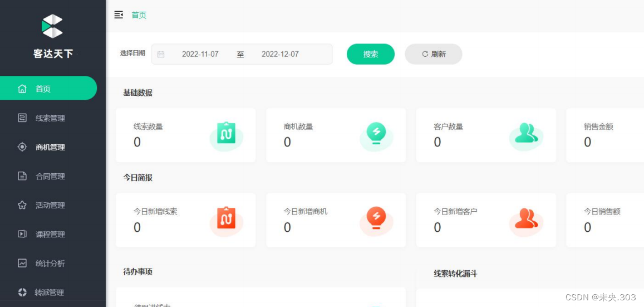Click the 0 value under 今日新增商机
The width and height of the screenshot is (644, 307).
pos(287,227)
